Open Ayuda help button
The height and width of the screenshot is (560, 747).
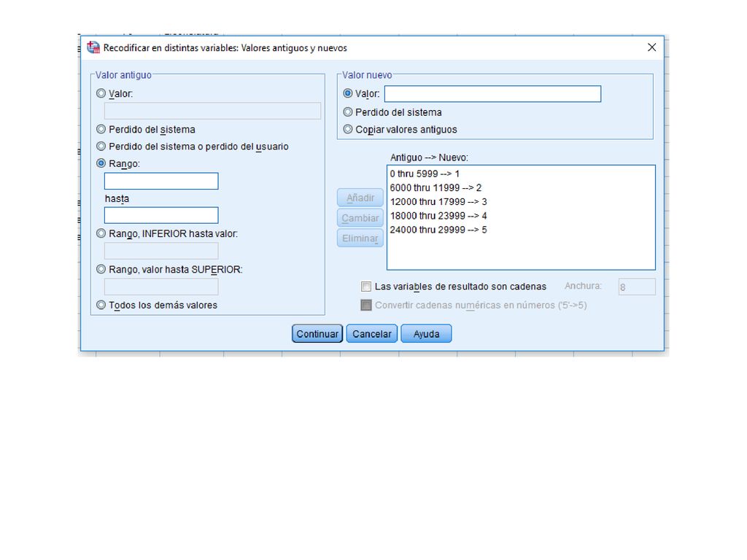426,334
